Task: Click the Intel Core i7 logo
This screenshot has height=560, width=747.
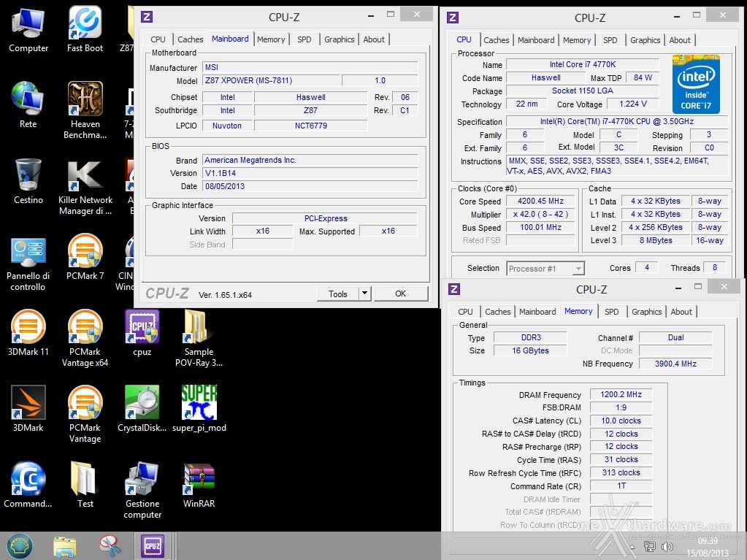Action: click(x=696, y=84)
